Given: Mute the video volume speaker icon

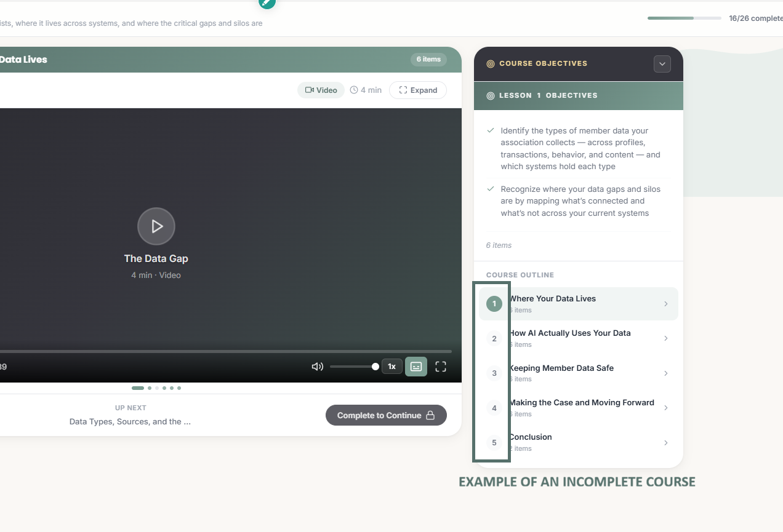Looking at the screenshot, I should point(317,367).
